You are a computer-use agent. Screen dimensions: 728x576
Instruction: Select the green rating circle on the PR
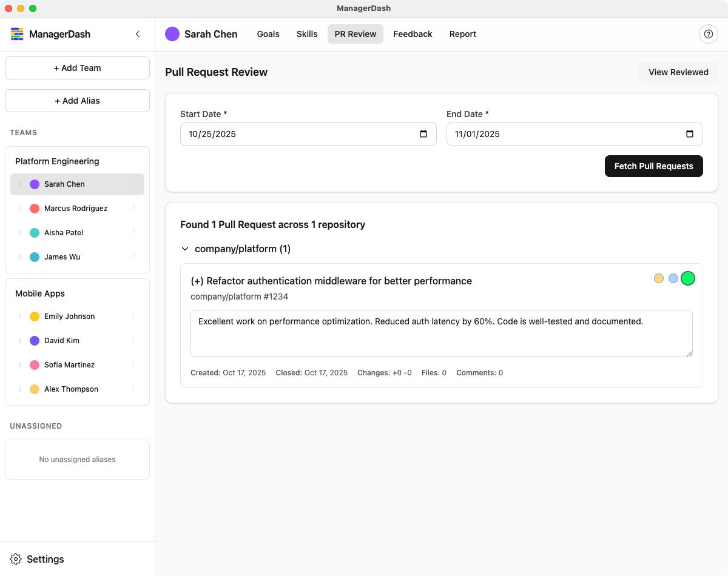687,278
